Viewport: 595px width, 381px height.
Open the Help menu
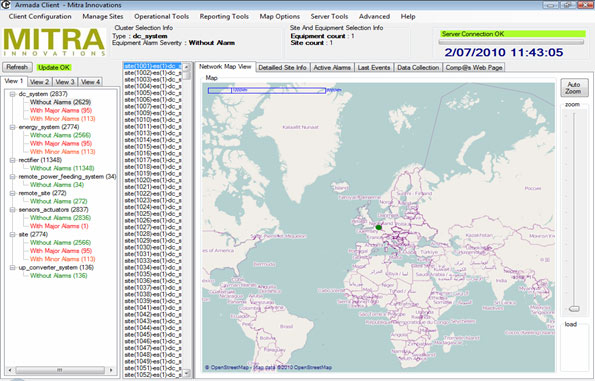point(408,17)
